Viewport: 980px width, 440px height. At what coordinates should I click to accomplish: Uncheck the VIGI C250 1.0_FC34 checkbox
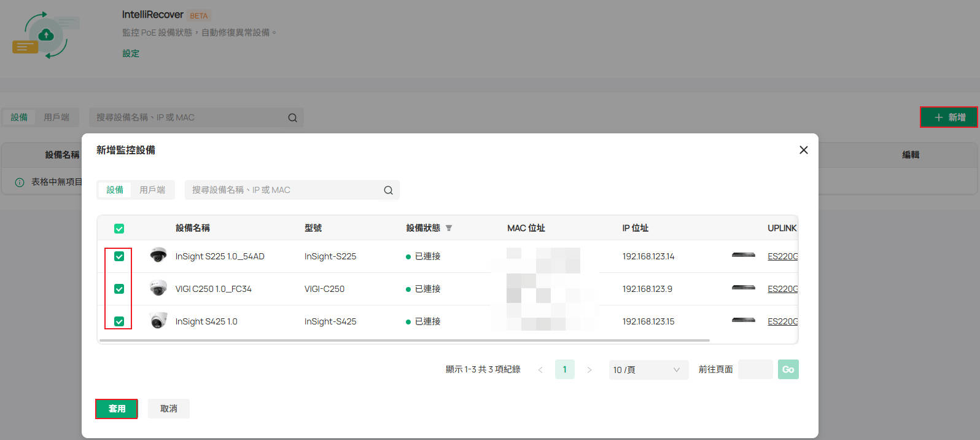point(119,289)
